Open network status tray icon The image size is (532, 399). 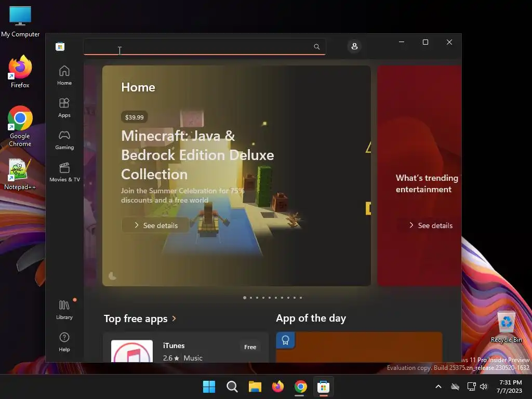pyautogui.click(x=471, y=387)
